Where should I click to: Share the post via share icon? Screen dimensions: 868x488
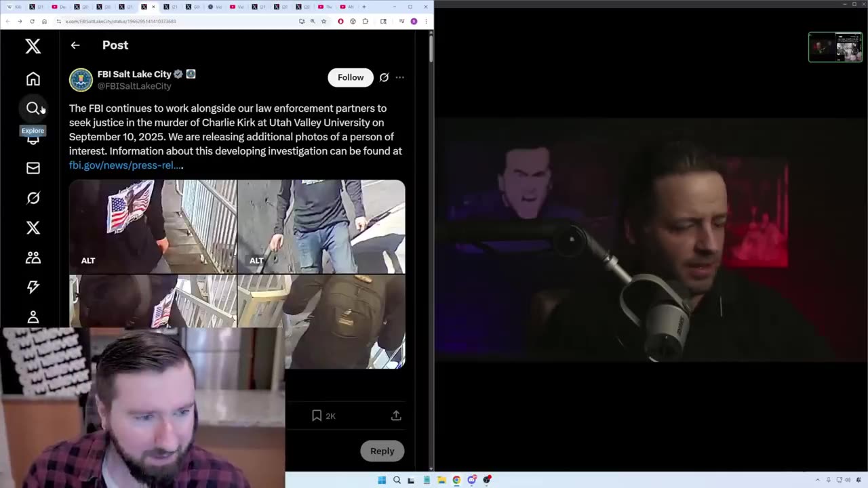coord(396,415)
